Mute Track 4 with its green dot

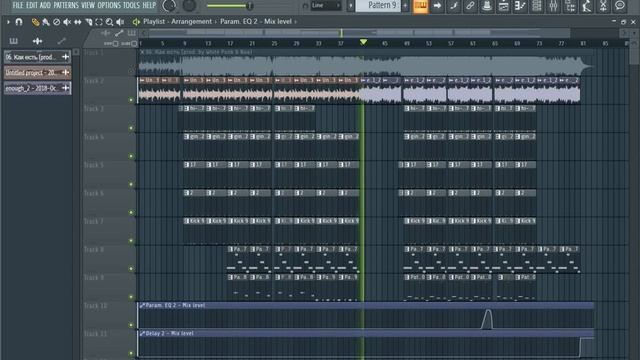pyautogui.click(x=131, y=156)
